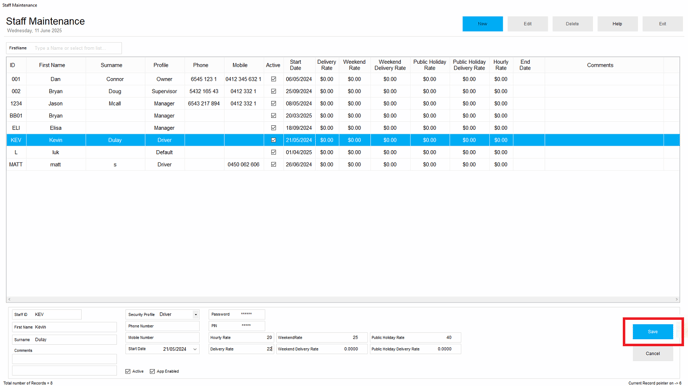Click the Profile column header
Viewport: 688px width, 386px height.
(x=165, y=65)
